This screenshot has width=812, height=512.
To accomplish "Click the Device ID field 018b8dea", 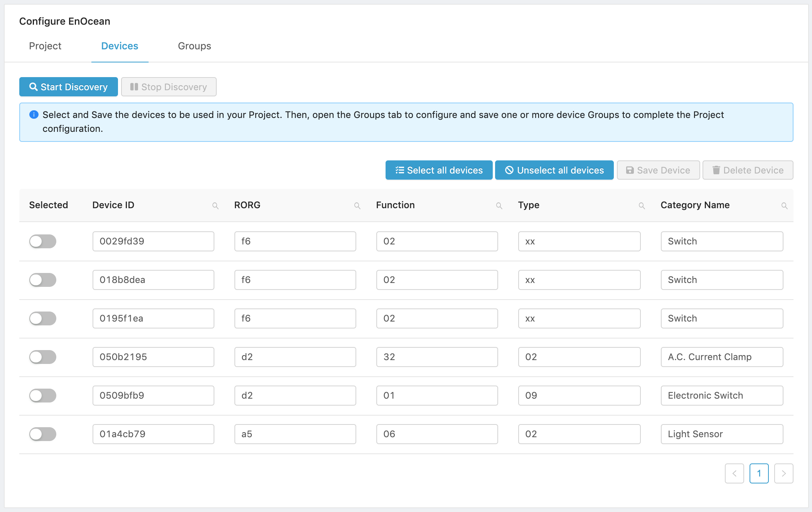I will coord(153,280).
